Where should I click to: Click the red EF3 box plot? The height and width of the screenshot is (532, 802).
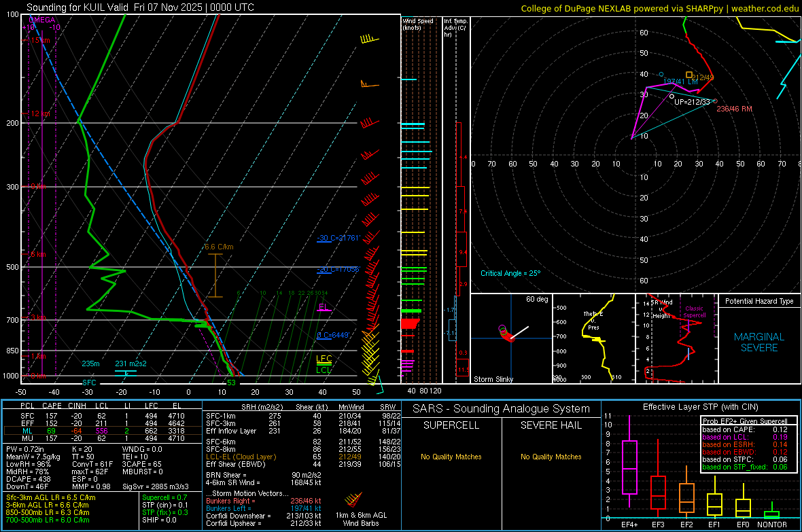click(658, 493)
